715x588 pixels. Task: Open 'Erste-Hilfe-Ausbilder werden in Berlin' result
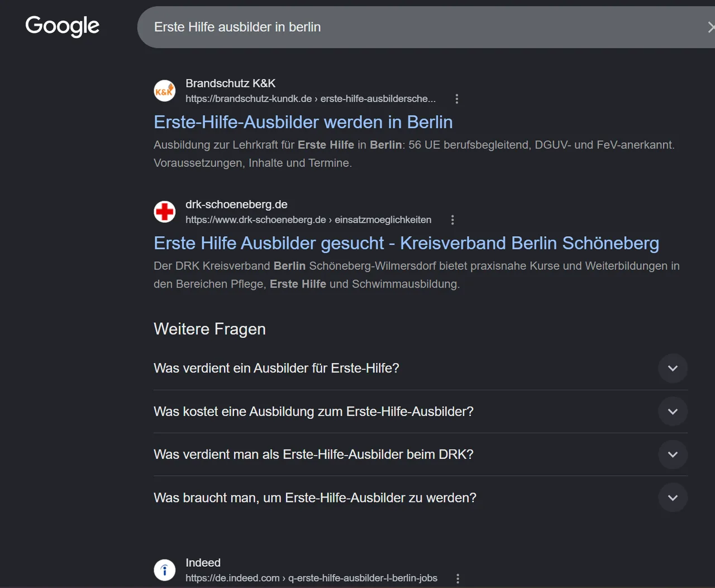point(303,122)
